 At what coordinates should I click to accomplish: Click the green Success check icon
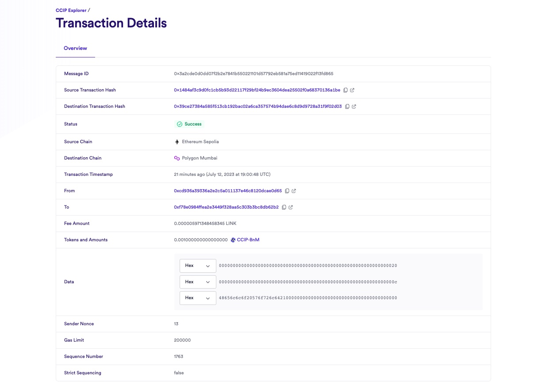pos(180,124)
